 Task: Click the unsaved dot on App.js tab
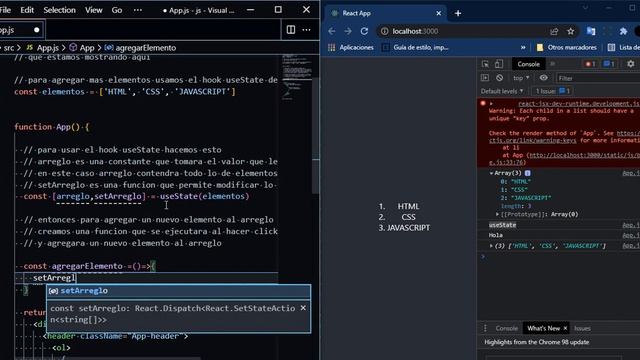click(37, 30)
